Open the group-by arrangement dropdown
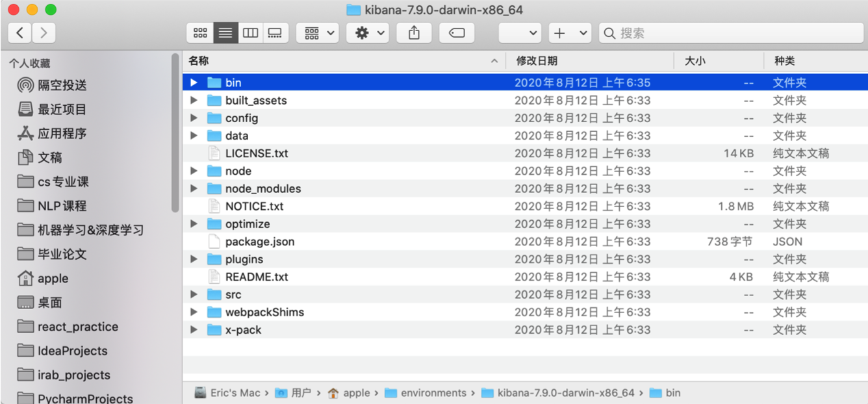868x404 pixels. pos(318,32)
